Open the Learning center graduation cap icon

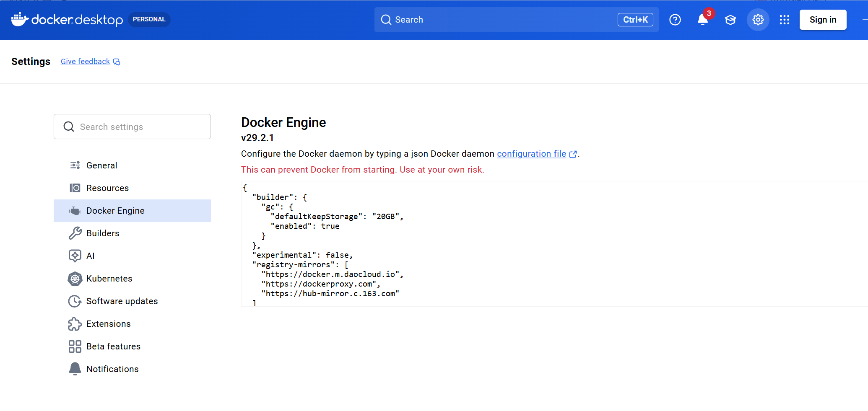[730, 20]
